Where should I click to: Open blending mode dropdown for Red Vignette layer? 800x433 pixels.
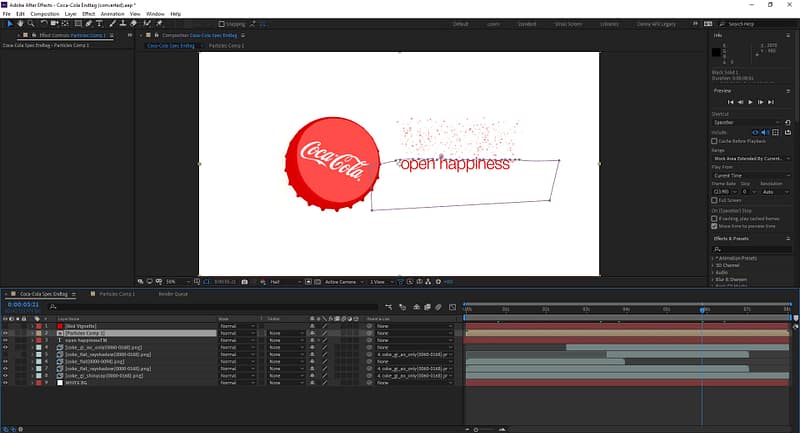pyautogui.click(x=237, y=326)
